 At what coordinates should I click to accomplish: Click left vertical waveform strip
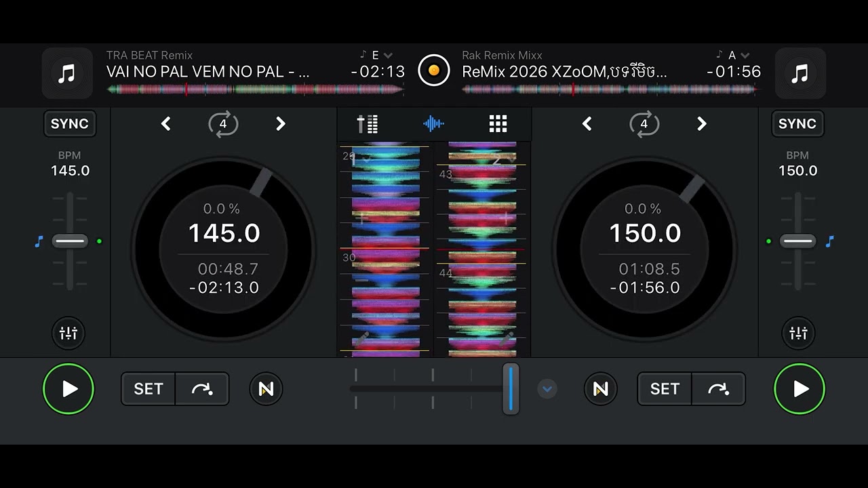coord(385,249)
